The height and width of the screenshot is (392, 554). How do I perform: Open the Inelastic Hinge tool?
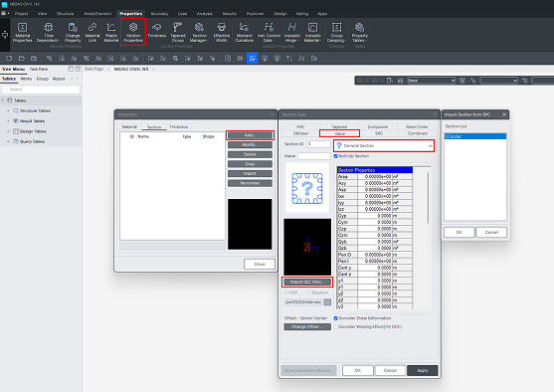point(291,32)
